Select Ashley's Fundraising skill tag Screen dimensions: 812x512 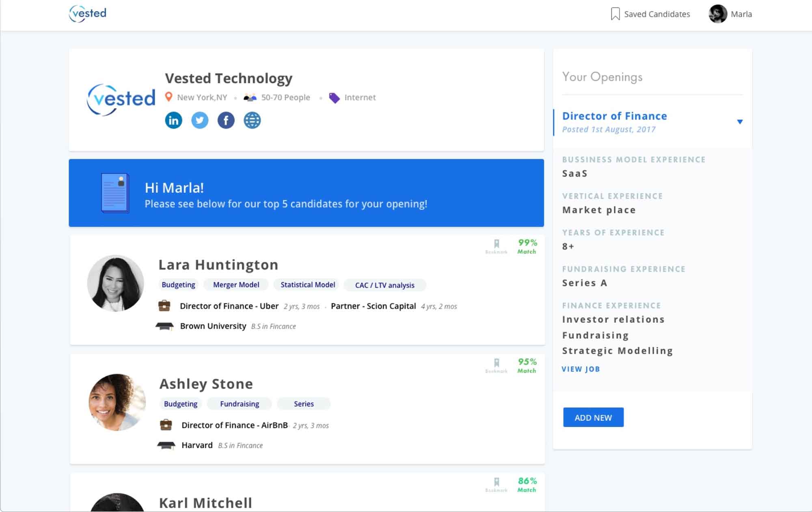click(x=240, y=404)
